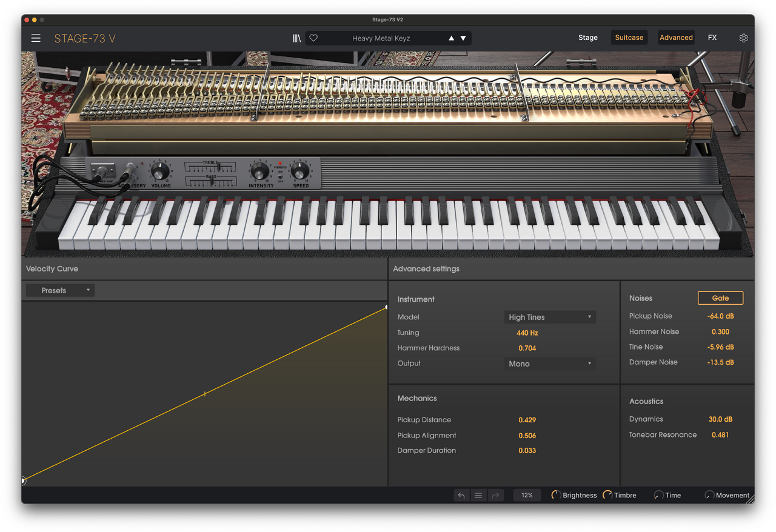Toggle the Gate noise button
Viewport: 776px width, 532px height.
(x=720, y=298)
